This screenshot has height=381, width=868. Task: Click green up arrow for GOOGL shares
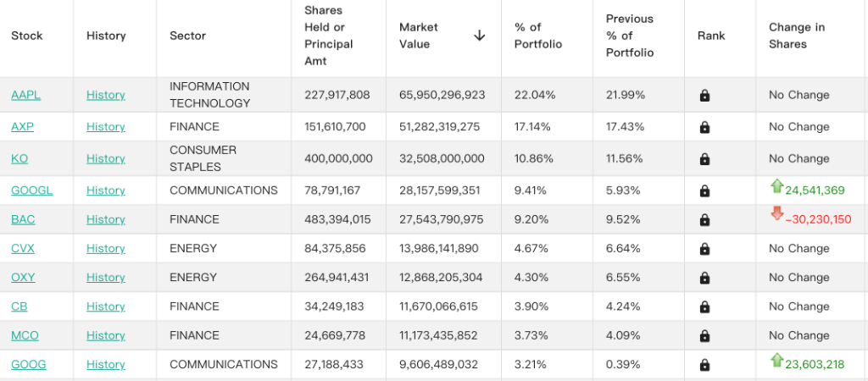pyautogui.click(x=776, y=186)
